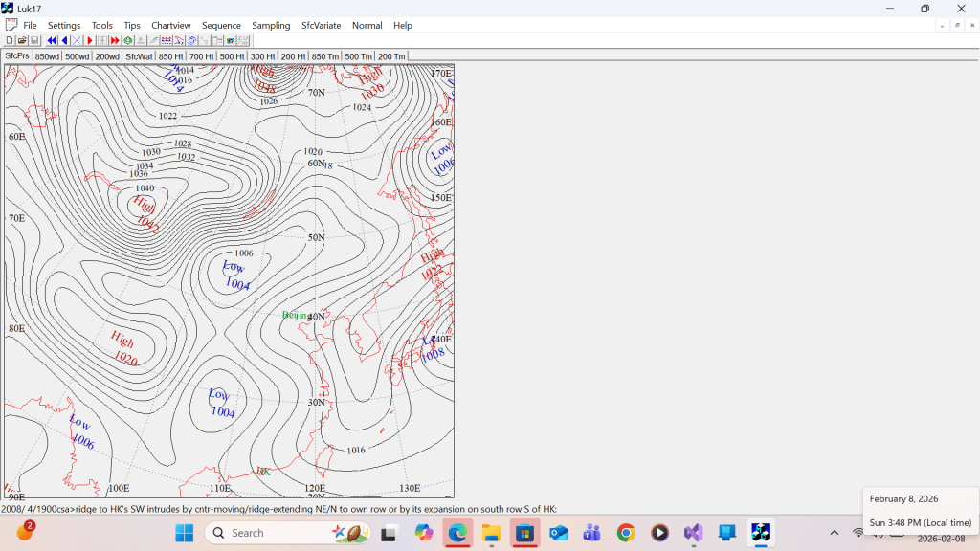980x551 pixels.
Task: Click the multicolor palette toolbar icon
Action: tap(230, 40)
